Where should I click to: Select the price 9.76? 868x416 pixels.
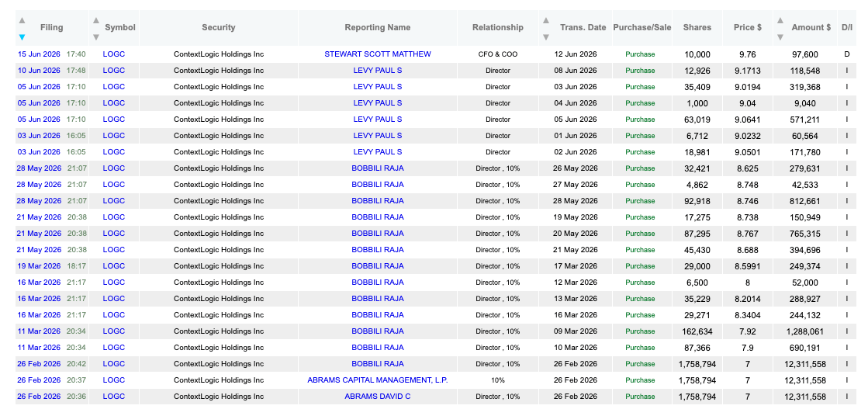[x=747, y=54]
